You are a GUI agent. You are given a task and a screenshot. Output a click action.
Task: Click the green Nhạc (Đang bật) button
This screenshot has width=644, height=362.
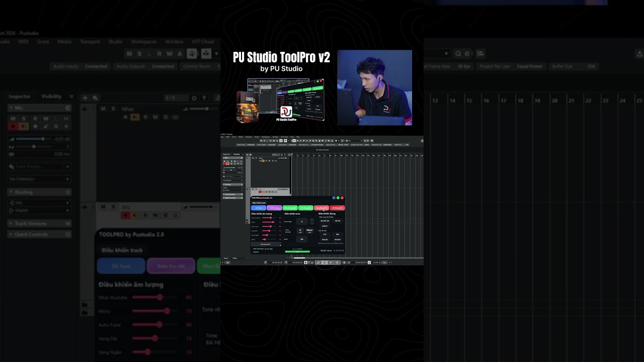290,208
